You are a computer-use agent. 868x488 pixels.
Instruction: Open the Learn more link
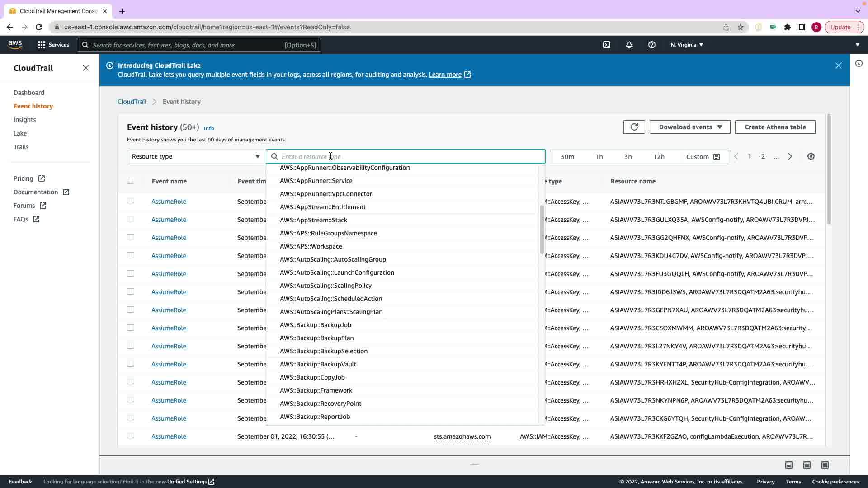445,75
